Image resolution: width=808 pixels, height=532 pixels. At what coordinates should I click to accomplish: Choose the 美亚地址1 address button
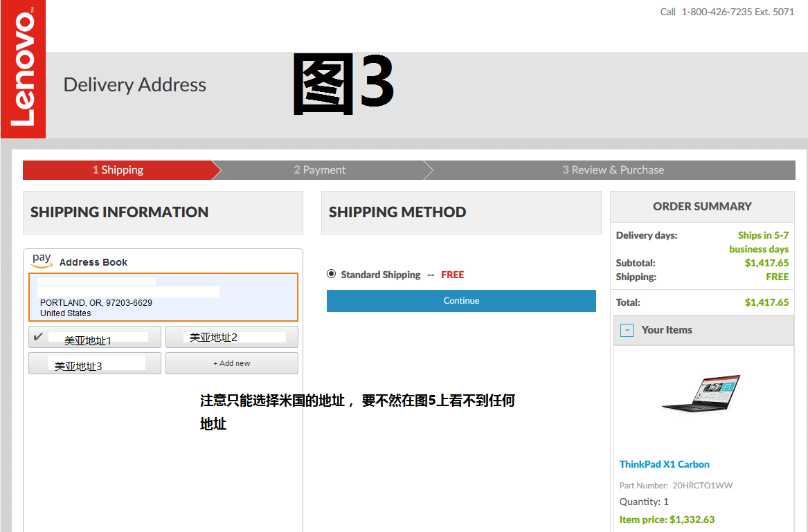tap(95, 338)
